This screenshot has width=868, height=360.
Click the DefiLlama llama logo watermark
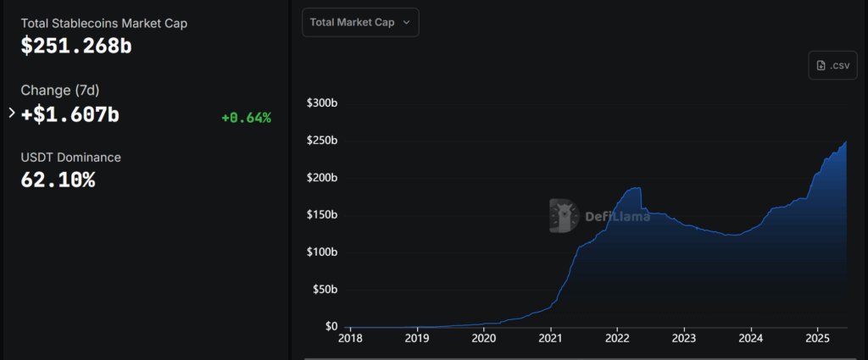click(564, 216)
